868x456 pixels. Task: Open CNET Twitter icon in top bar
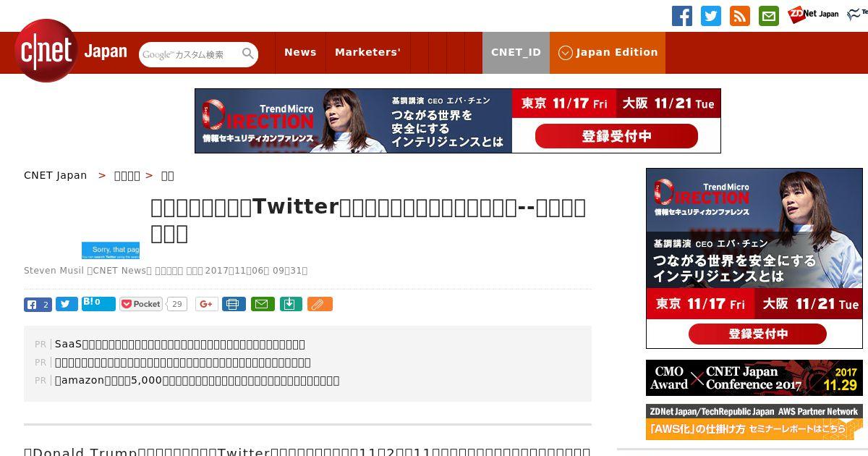click(x=711, y=16)
